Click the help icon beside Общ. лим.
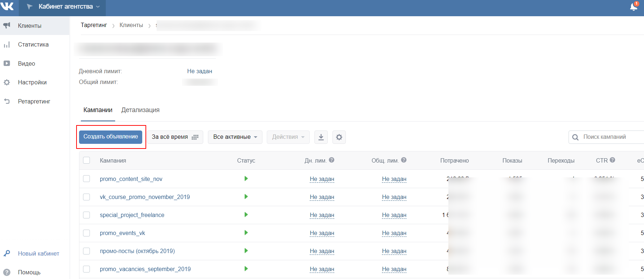The width and height of the screenshot is (644, 279). tap(404, 160)
